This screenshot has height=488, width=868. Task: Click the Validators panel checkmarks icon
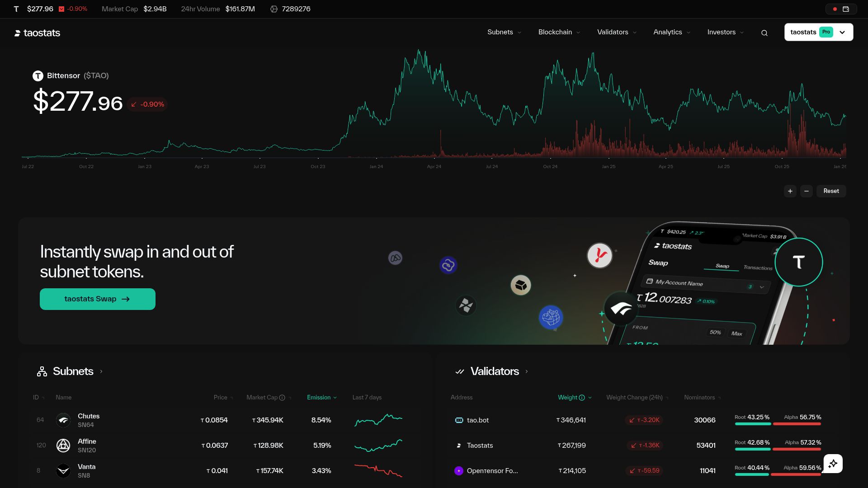click(460, 371)
